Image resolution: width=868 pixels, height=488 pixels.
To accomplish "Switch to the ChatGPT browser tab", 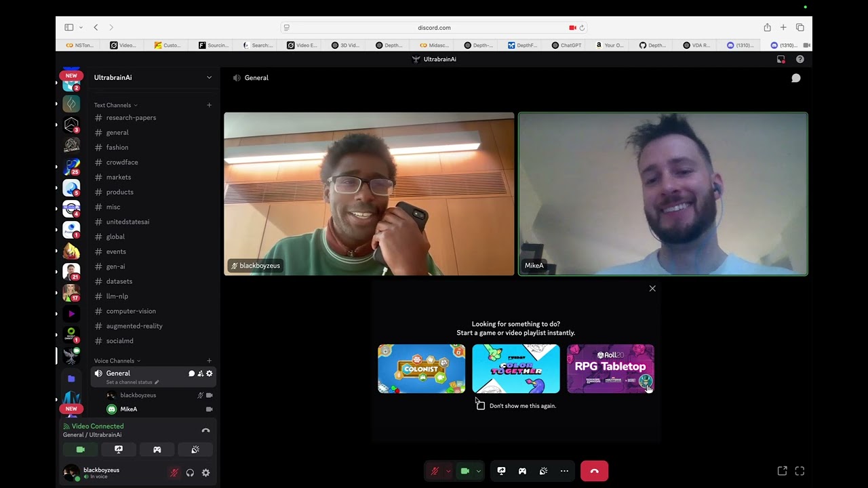I will [566, 45].
